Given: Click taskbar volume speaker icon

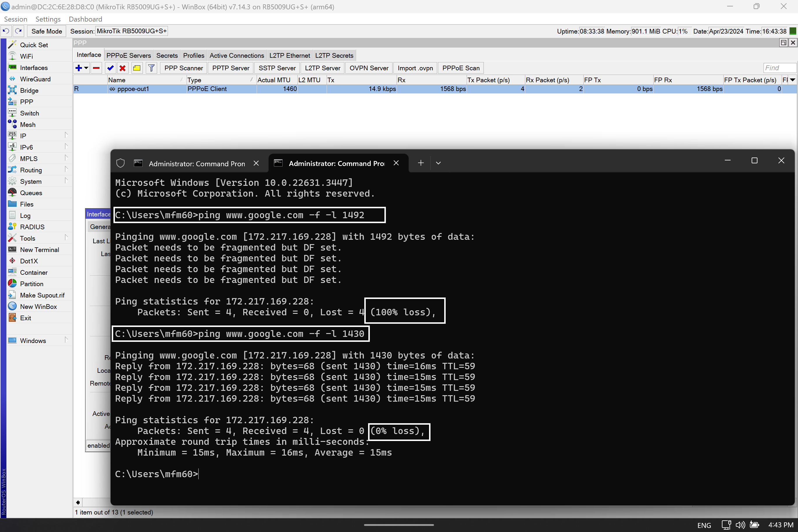Looking at the screenshot, I should (740, 525).
